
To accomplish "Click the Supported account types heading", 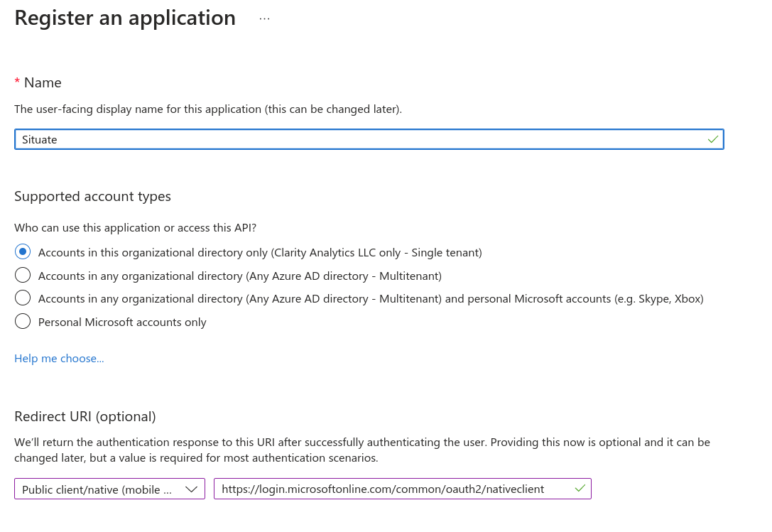I will [x=92, y=196].
